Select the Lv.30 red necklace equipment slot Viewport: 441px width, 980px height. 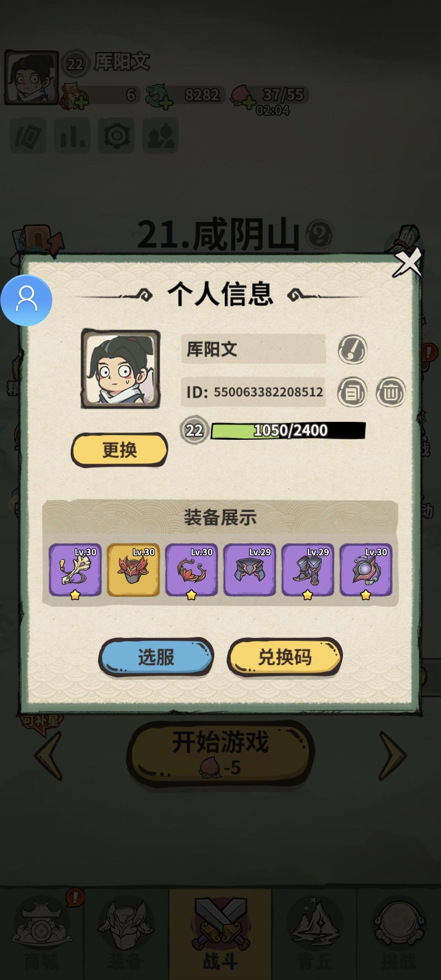pos(192,570)
